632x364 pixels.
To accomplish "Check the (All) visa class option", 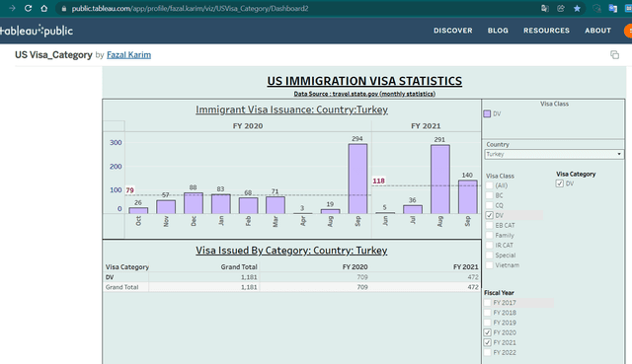I will [x=490, y=185].
